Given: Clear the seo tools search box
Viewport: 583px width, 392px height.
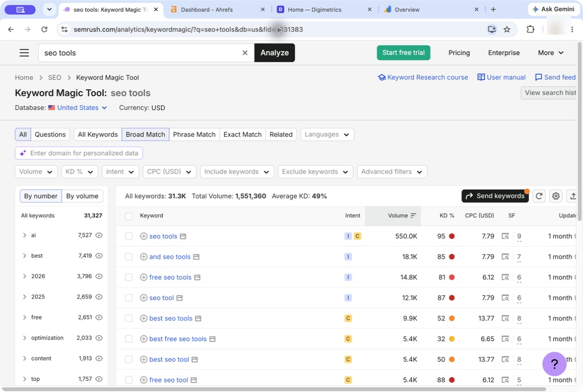Looking at the screenshot, I should [245, 53].
